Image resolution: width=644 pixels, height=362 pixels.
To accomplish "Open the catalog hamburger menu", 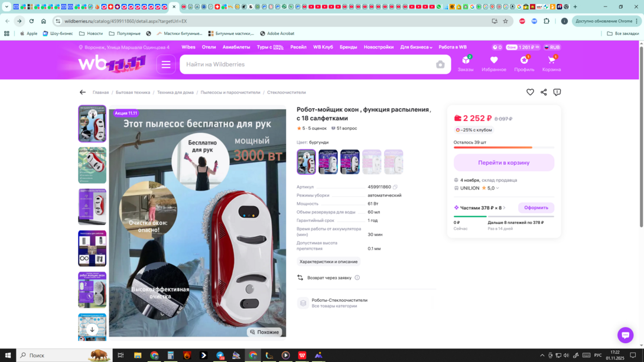I will pos(166,64).
